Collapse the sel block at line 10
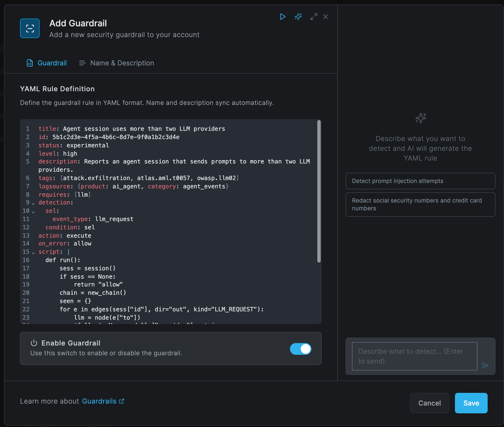Screen dimensions: 504x427 click(33, 212)
